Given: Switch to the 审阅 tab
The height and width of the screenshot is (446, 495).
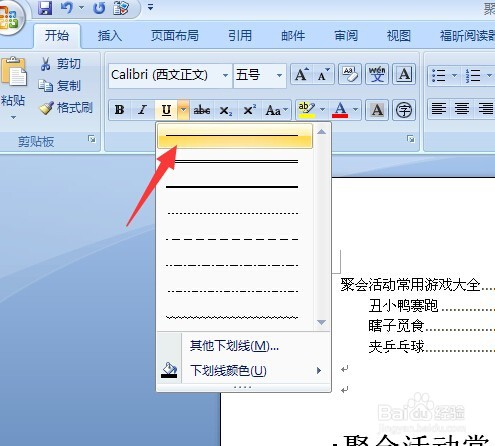Looking at the screenshot, I should 346,35.
